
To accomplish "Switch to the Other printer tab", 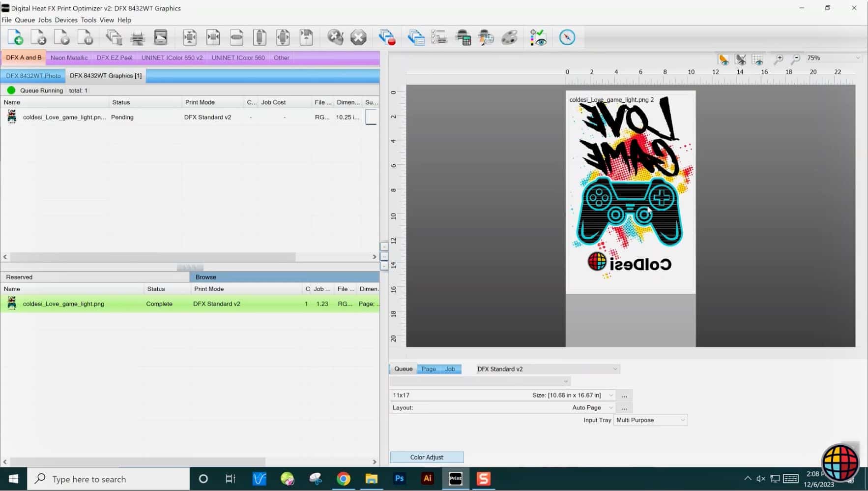I will [282, 58].
